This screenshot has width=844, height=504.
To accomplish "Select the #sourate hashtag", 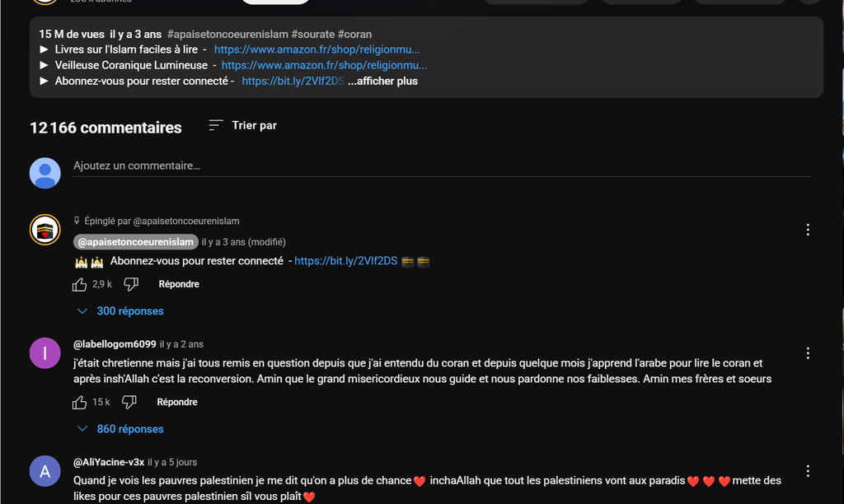I will pyautogui.click(x=312, y=35).
